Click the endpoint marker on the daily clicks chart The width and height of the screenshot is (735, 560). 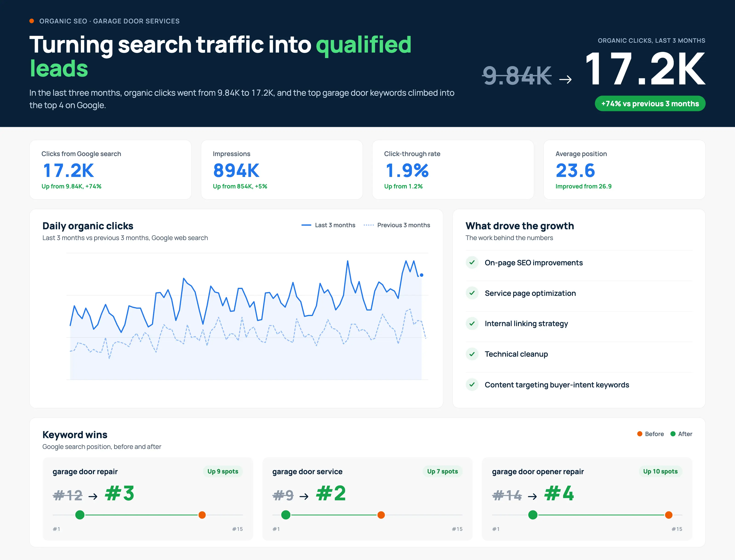coord(422,275)
